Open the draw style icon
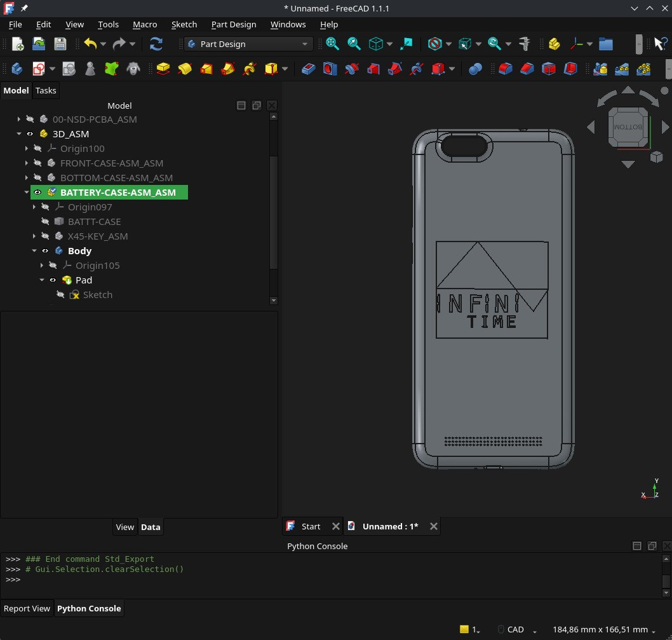Viewport: 672px width, 640px height. 435,44
